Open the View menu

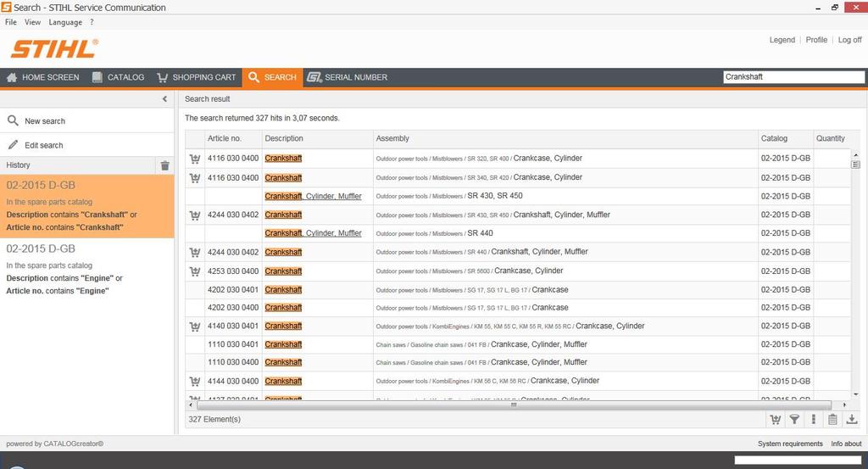32,22
